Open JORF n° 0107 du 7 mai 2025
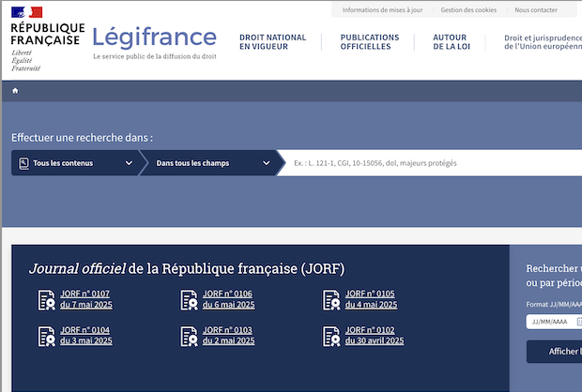The width and height of the screenshot is (582, 392). click(x=84, y=299)
